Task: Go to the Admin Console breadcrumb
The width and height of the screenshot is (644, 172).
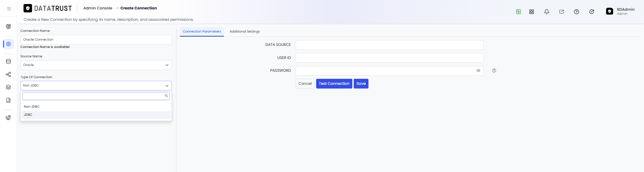Action: click(x=98, y=8)
